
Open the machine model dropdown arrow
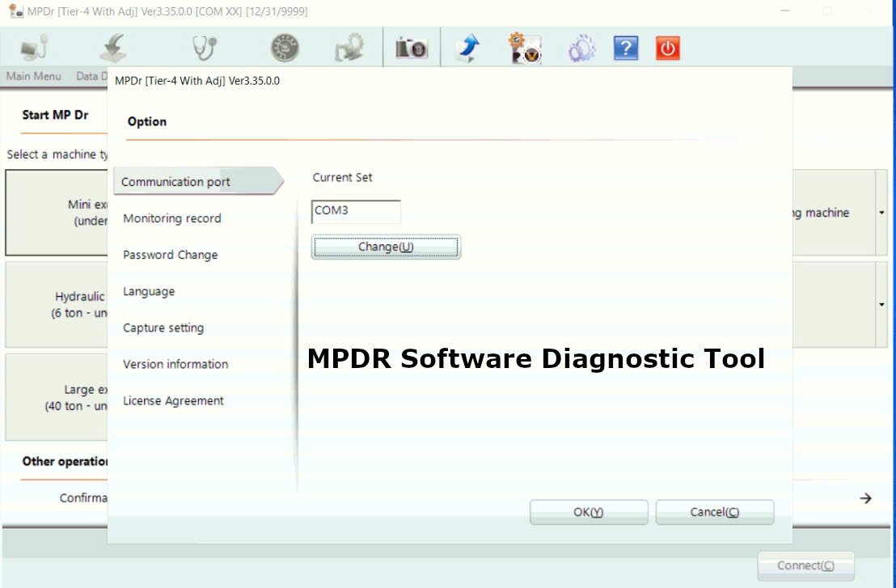[x=881, y=213]
